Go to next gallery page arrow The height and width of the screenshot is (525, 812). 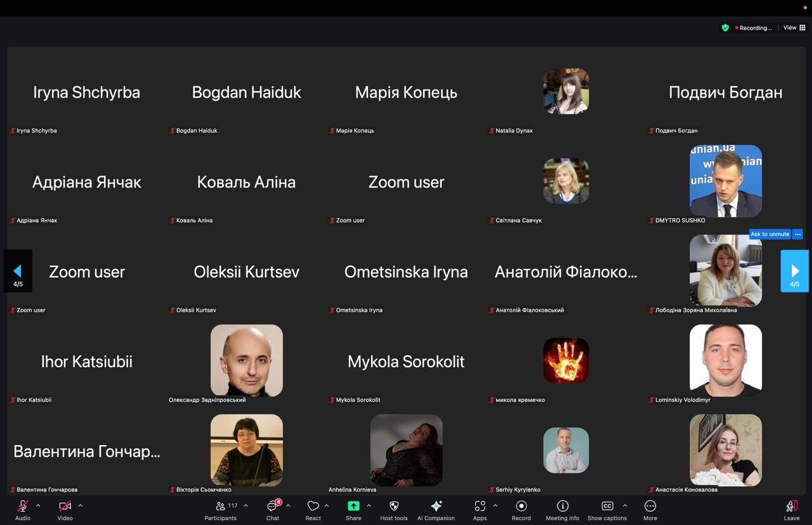coord(794,271)
